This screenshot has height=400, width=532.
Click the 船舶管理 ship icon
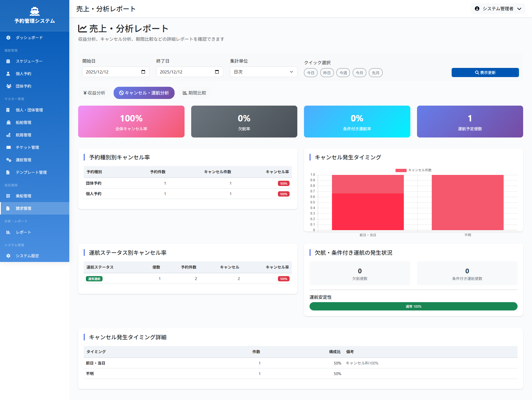9,123
